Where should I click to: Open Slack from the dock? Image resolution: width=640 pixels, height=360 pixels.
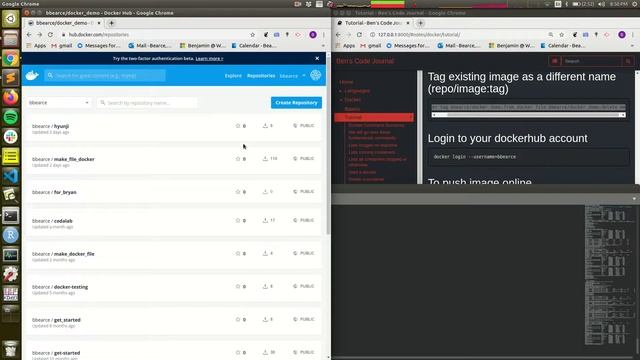click(11, 136)
